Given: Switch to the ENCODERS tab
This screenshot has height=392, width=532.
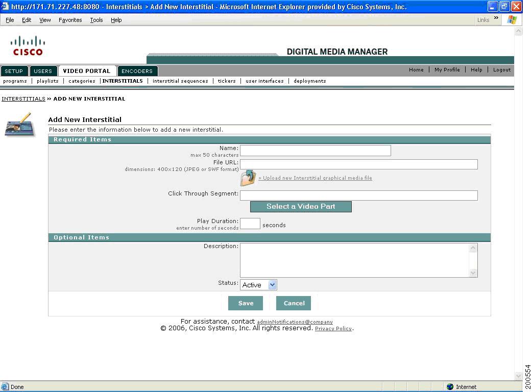Looking at the screenshot, I should pyautogui.click(x=137, y=71).
